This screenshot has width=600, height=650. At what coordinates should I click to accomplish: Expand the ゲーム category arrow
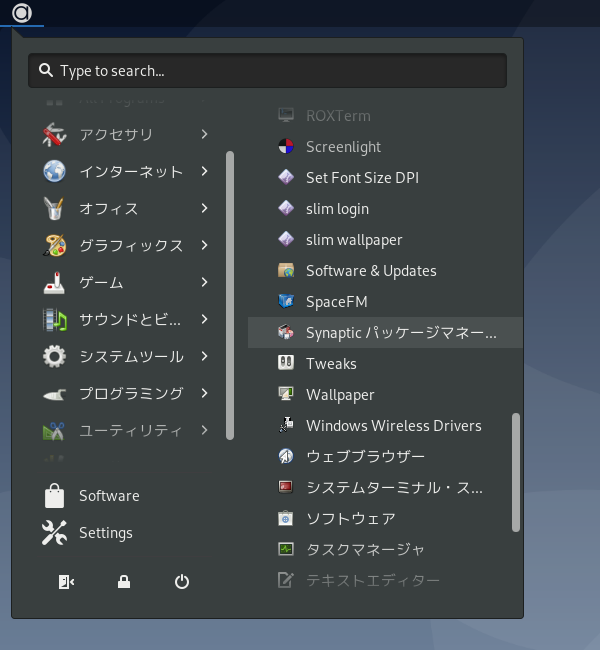tap(204, 282)
